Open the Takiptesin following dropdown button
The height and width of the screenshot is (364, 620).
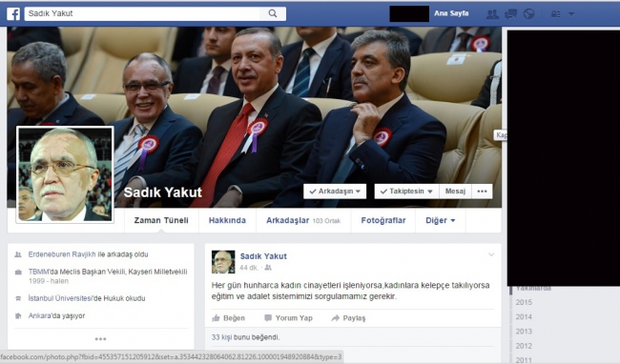[406, 192]
